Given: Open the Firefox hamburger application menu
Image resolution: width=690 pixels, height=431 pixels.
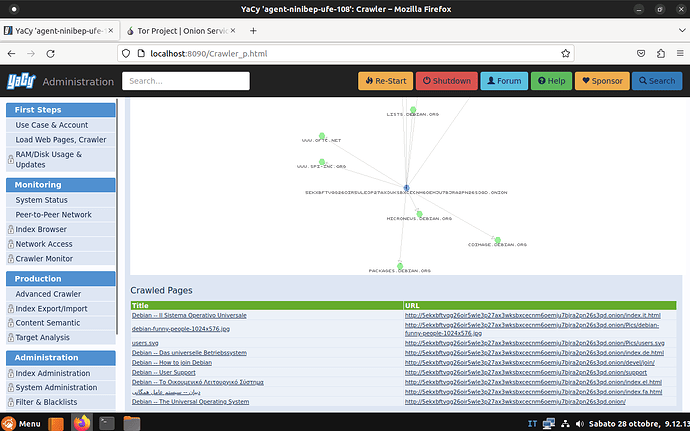Looking at the screenshot, I should pos(680,54).
